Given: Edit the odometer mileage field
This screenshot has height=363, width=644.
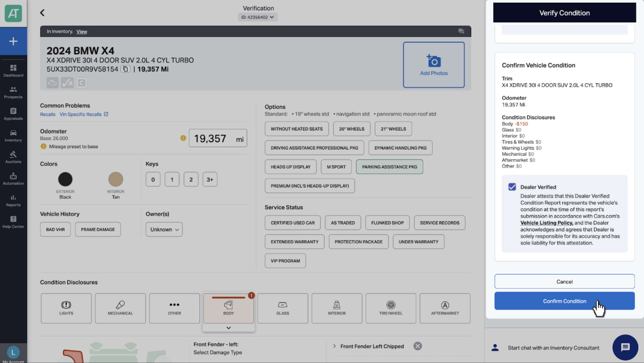Looking at the screenshot, I should (218, 138).
